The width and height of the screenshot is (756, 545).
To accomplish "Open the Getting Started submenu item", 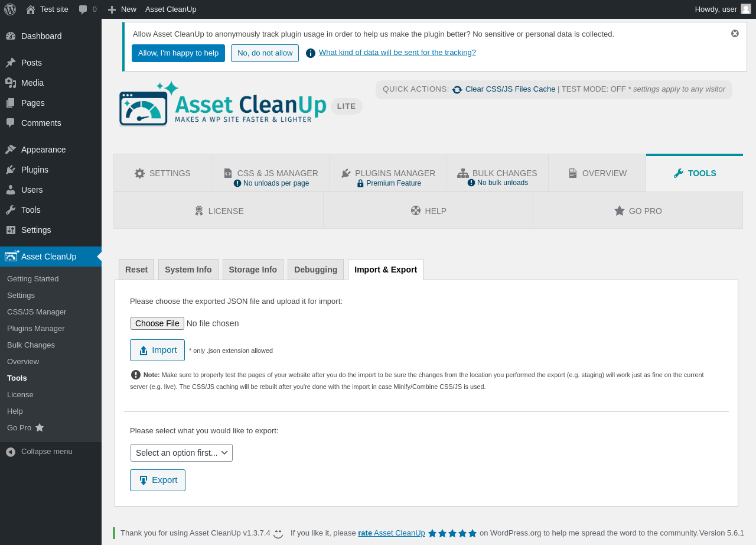I will [32, 278].
